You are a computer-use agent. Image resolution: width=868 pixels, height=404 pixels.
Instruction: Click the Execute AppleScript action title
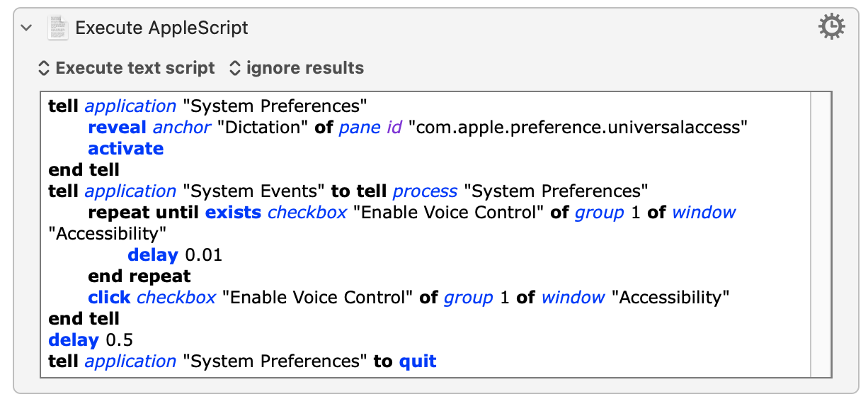[x=162, y=28]
